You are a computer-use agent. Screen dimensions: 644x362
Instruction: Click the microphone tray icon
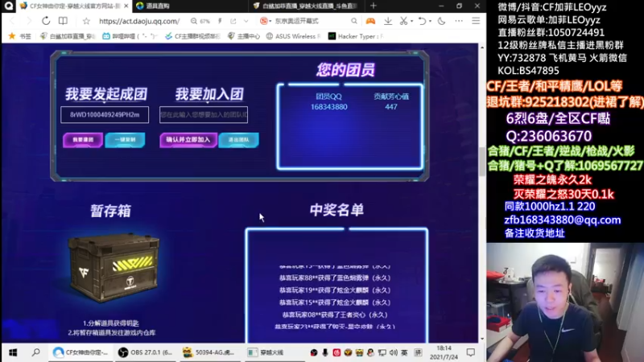click(325, 352)
